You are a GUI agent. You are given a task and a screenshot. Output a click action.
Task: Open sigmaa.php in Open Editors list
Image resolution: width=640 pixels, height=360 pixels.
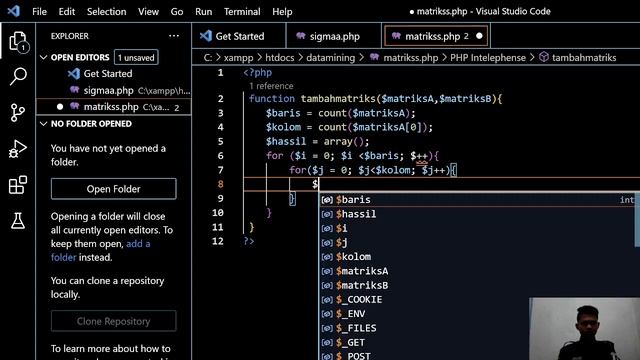coord(113,90)
